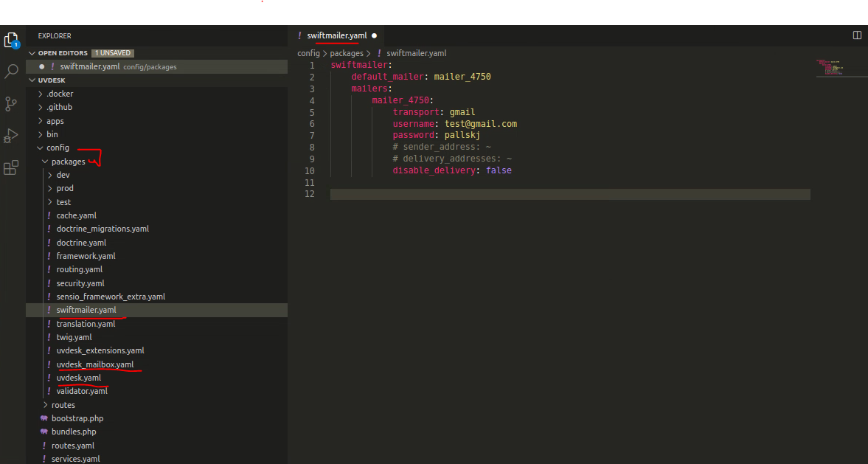Screen dimensions: 868x464
Task: Open uvdesk_mailbox.yaml in the file tree
Action: 95,364
